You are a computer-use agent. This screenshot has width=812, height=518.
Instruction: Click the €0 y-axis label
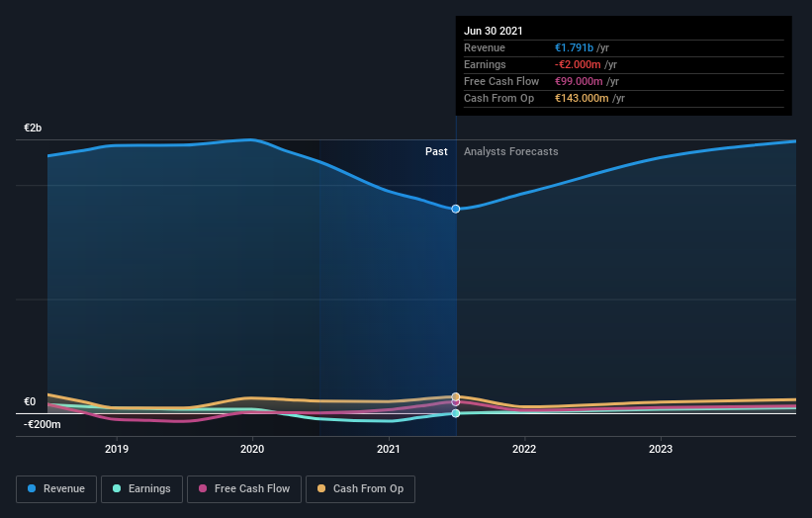tap(30, 402)
